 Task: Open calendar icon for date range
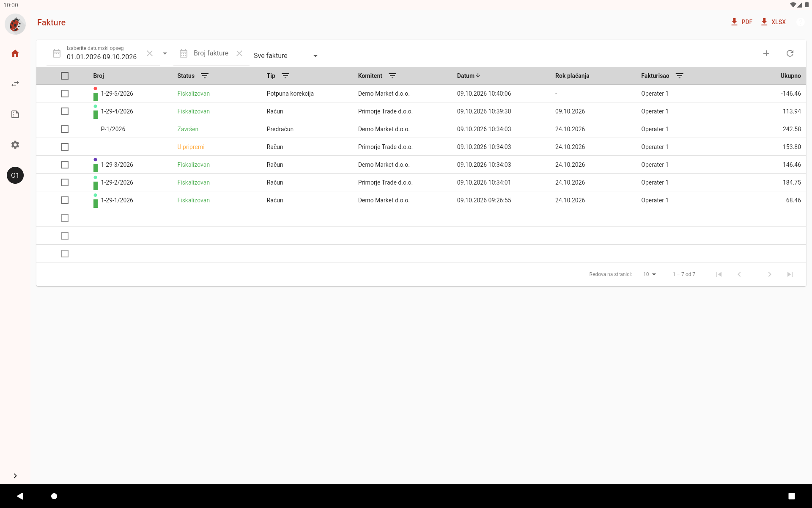tap(57, 53)
